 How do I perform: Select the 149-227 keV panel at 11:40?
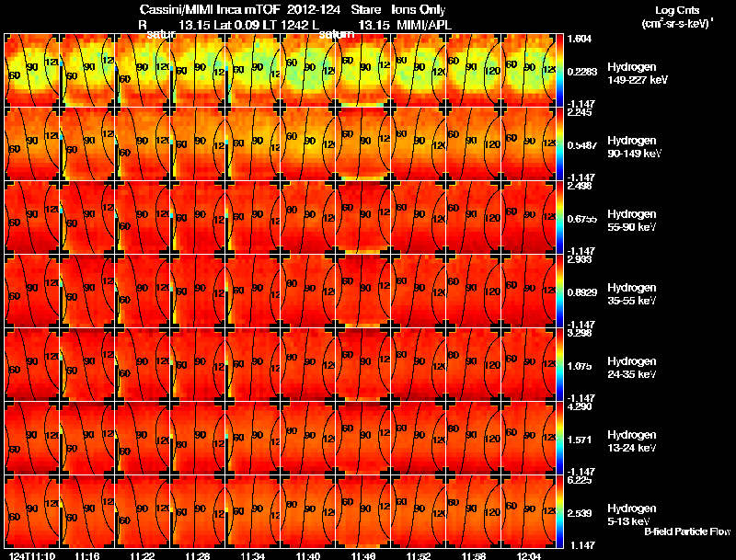click(x=308, y=71)
